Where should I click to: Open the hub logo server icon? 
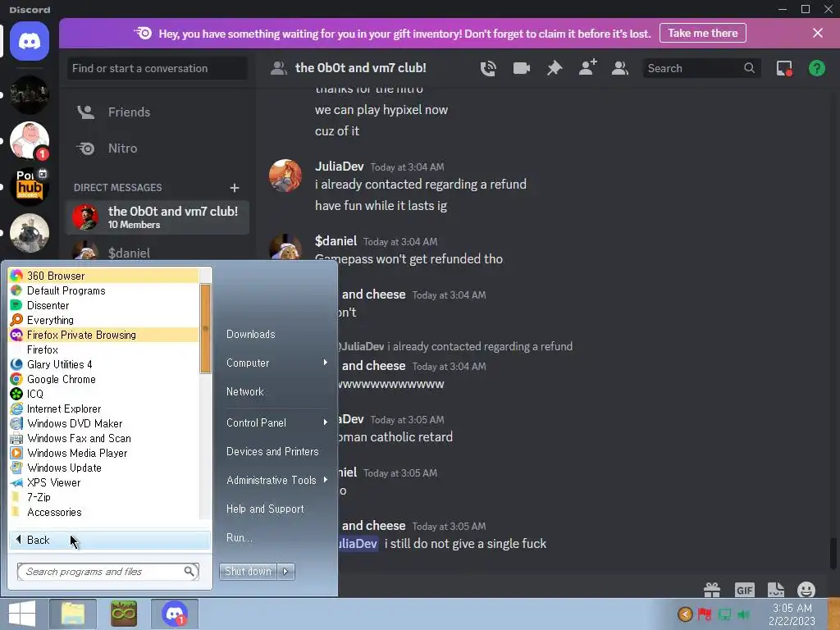coord(30,187)
